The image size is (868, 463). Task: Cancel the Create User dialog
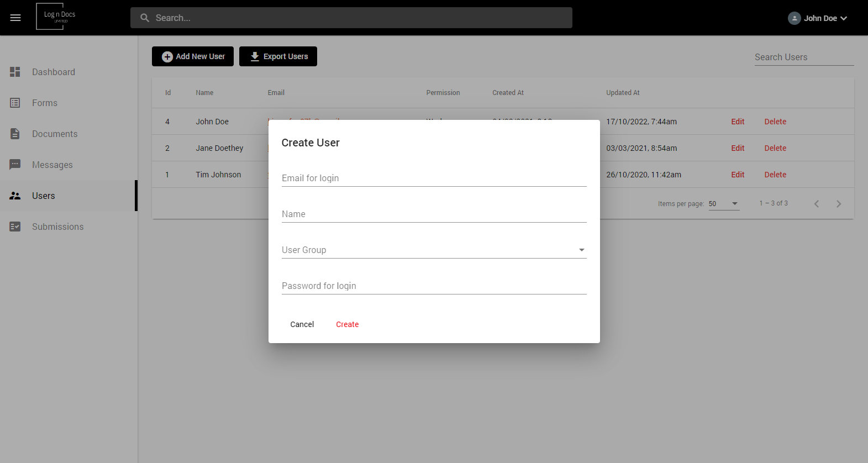302,324
